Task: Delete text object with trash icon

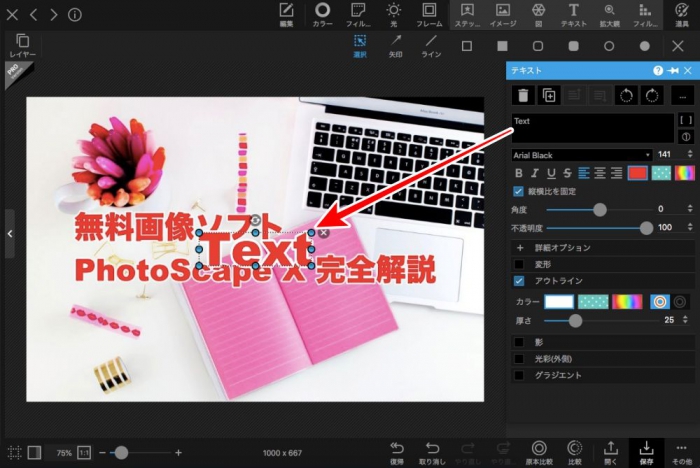Action: click(x=523, y=95)
